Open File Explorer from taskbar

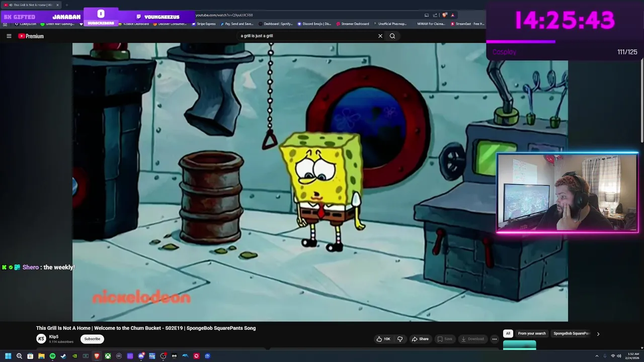(41, 356)
